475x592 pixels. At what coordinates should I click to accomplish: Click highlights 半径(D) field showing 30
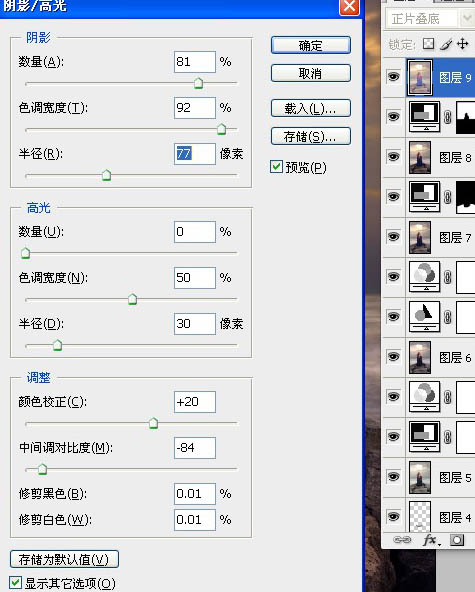pyautogui.click(x=195, y=324)
